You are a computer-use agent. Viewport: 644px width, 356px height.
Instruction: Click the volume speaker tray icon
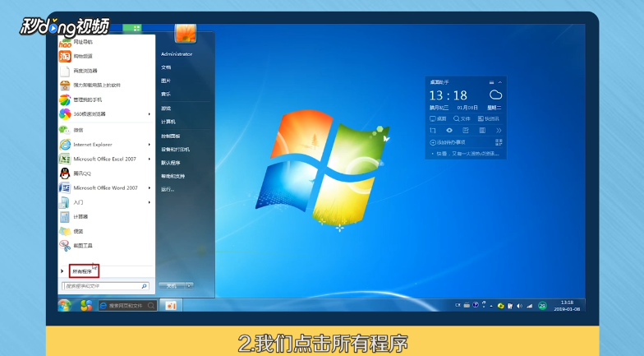tap(519, 306)
